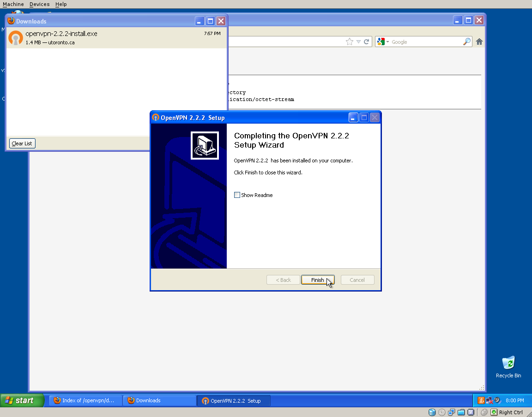The width and height of the screenshot is (532, 417).
Task: Click the volume speaker tray icon
Action: (x=497, y=400)
